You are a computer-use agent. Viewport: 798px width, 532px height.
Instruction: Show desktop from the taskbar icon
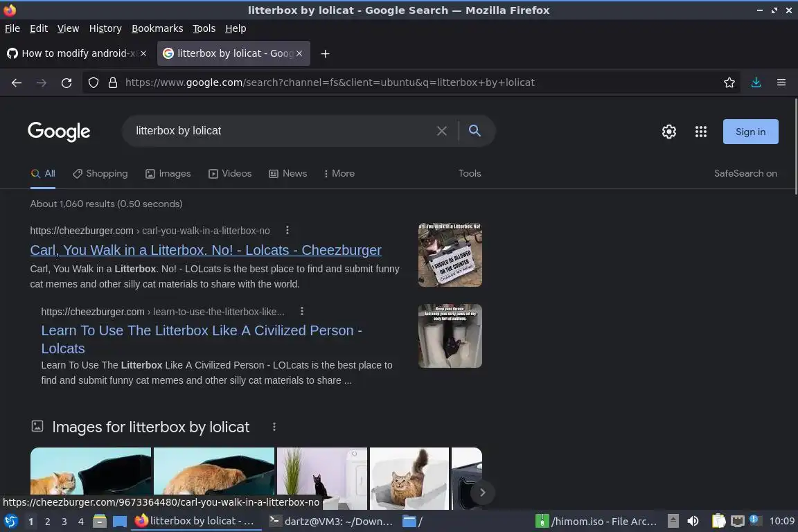pyautogui.click(x=120, y=522)
